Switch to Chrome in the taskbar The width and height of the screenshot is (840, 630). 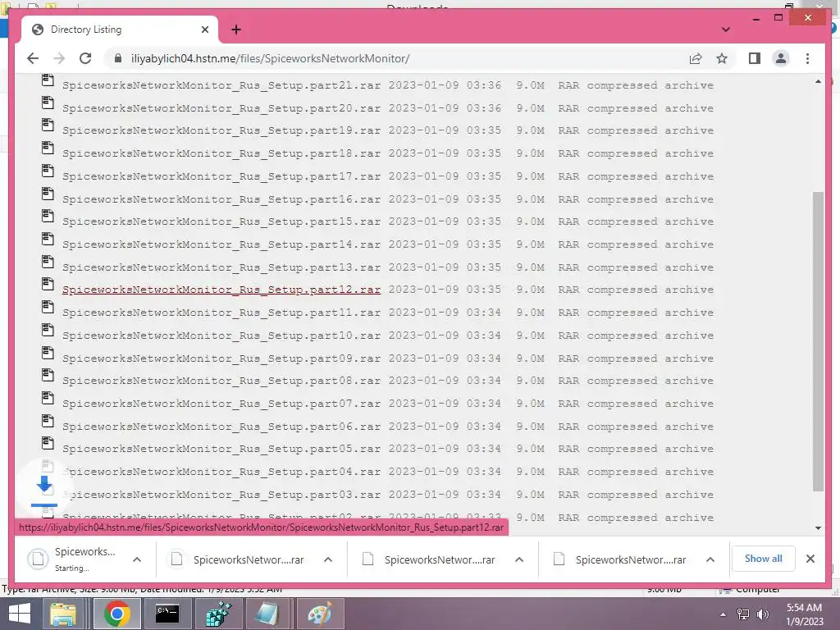click(x=117, y=614)
